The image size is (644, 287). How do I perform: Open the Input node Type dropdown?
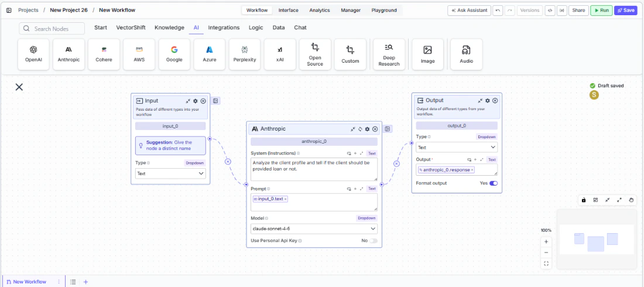pyautogui.click(x=170, y=173)
